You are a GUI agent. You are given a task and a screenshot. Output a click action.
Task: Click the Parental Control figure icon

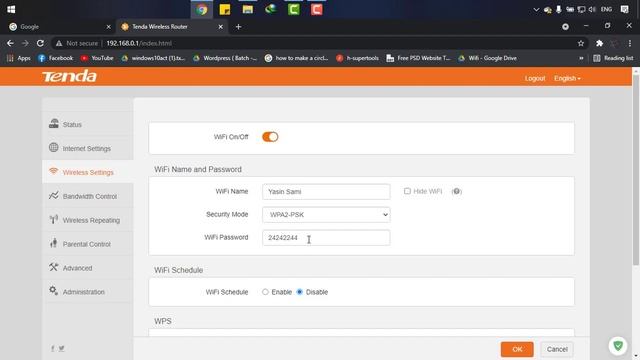click(x=53, y=243)
